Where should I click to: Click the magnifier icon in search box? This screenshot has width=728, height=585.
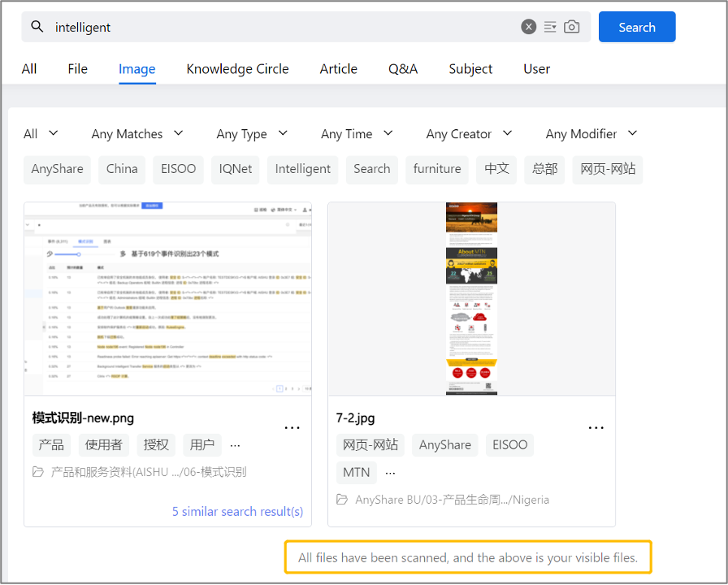[37, 27]
